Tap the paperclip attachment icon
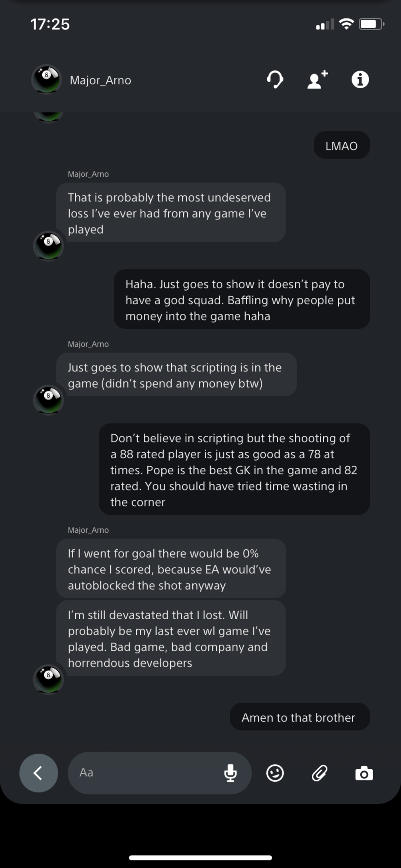The width and height of the screenshot is (401, 868). point(320,773)
